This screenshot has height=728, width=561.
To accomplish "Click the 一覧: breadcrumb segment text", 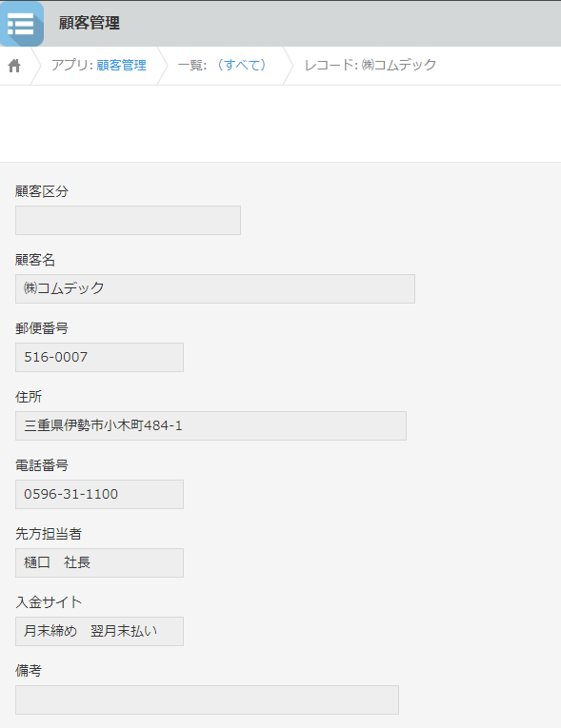I will tap(192, 65).
